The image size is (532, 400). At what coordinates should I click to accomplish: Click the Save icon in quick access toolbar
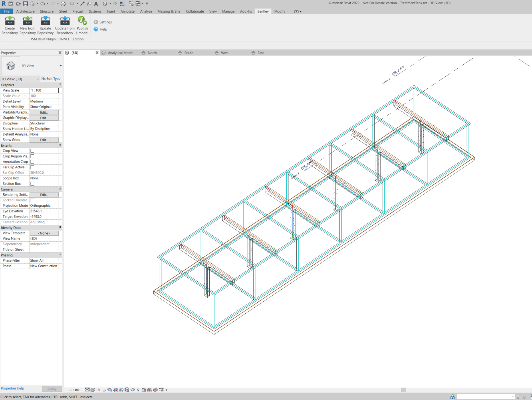(x=25, y=4)
